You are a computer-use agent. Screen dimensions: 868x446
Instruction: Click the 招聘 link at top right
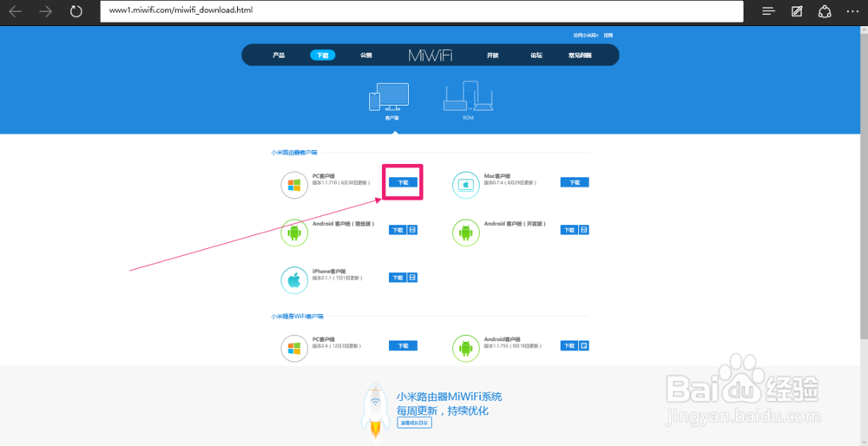608,35
